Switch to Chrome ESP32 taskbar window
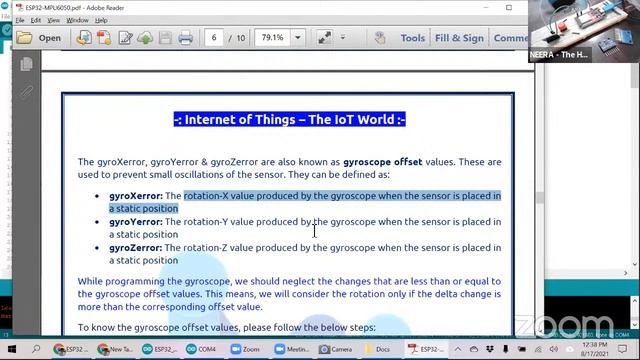The width and height of the screenshot is (640, 360). tap(70, 349)
